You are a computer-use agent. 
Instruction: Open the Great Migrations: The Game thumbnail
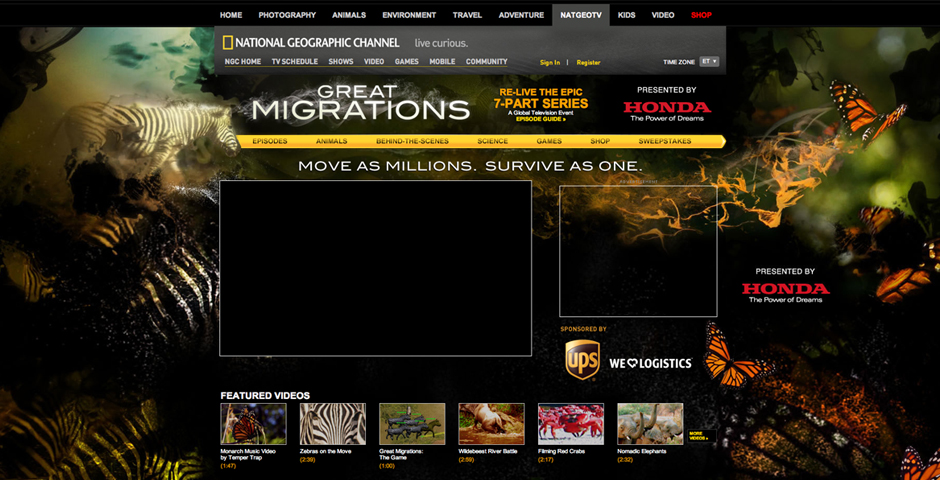click(x=412, y=424)
